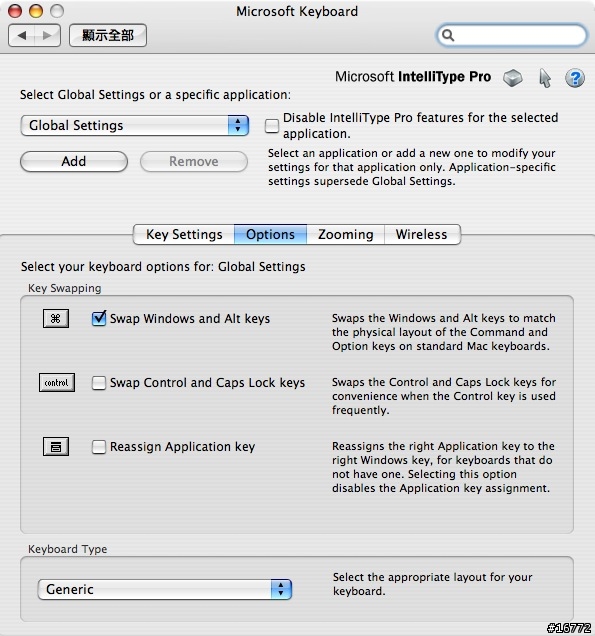Click the keyboard device icon near IntelliType Pro

click(x=513, y=78)
